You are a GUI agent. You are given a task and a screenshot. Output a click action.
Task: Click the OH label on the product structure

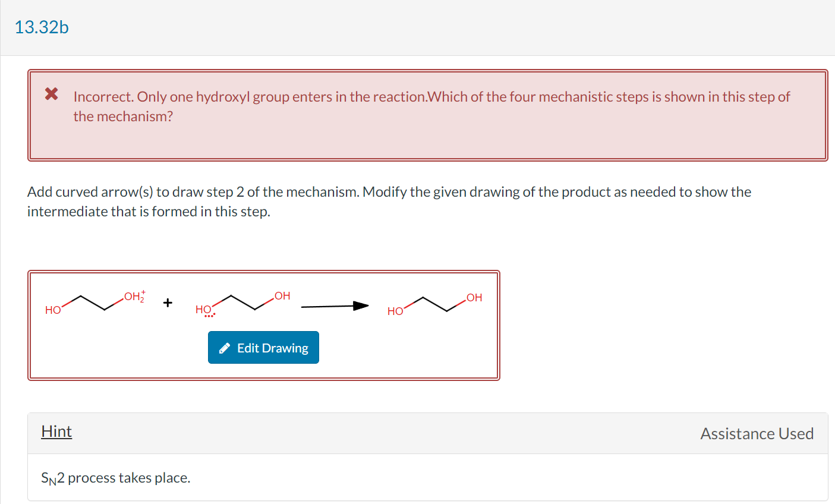point(474,298)
